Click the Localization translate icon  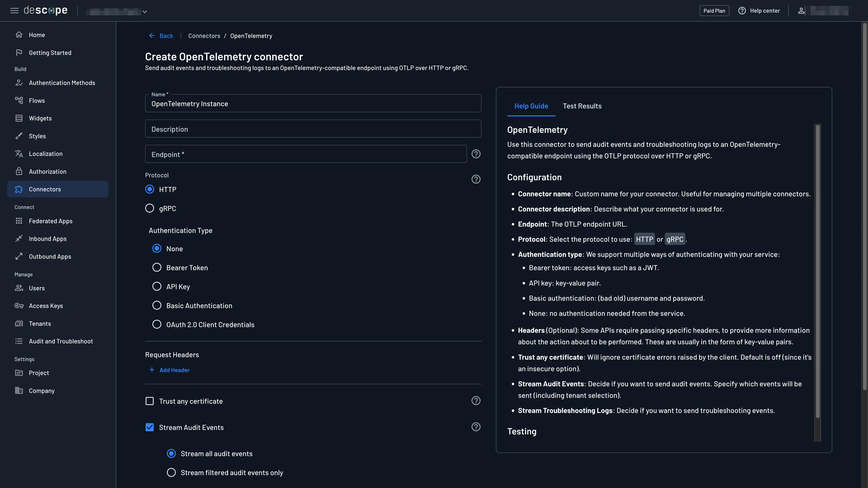coord(19,154)
